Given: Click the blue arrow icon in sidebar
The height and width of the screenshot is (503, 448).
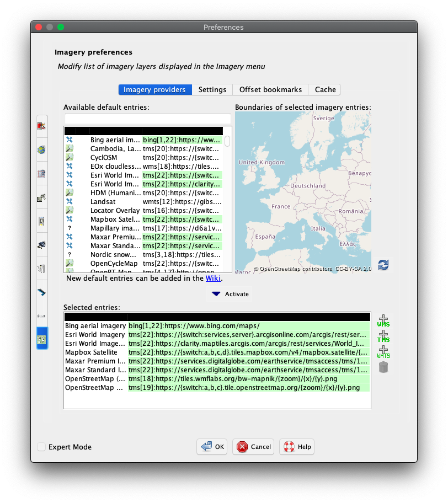Looking at the screenshot, I should tap(41, 292).
